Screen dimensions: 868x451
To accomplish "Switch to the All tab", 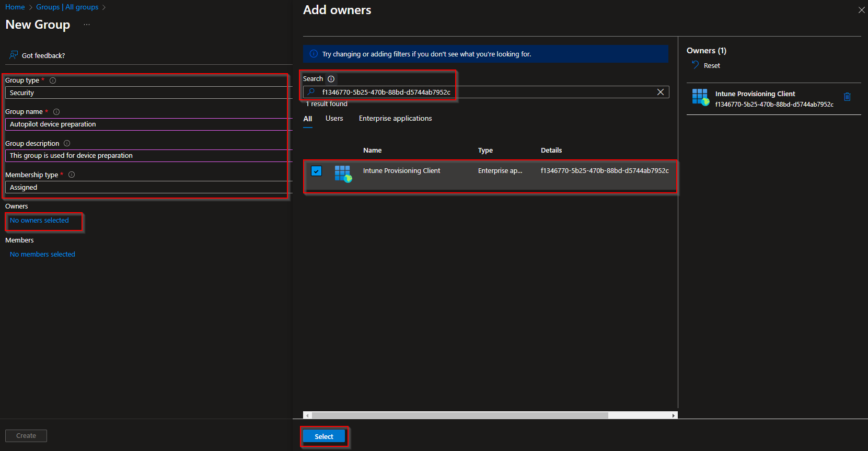I will 308,119.
